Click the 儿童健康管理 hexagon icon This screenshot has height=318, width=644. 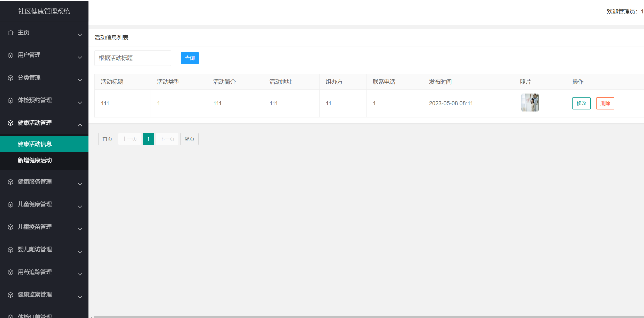coord(11,204)
